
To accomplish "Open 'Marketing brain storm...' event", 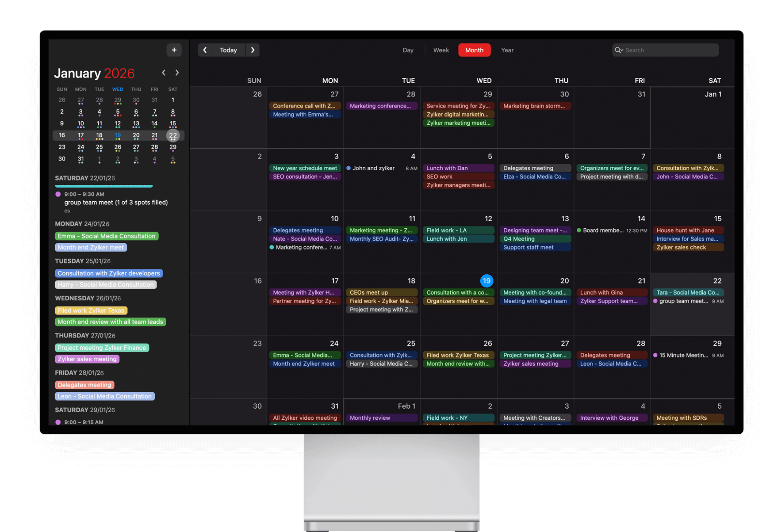I will (x=535, y=106).
